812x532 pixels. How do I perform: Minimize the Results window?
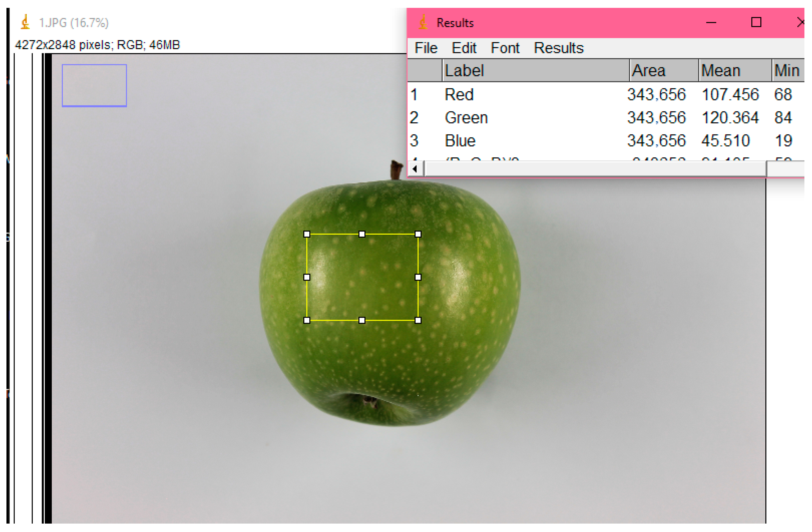(711, 22)
